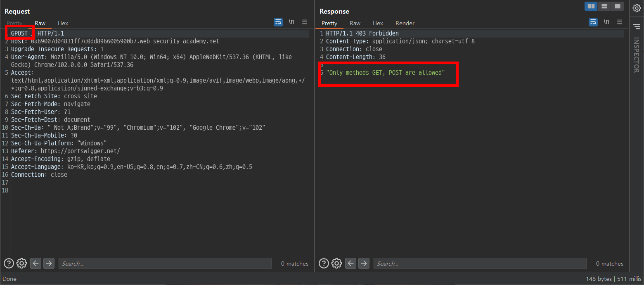Click the HTTP/1.1 403 Forbidden status line

click(362, 33)
